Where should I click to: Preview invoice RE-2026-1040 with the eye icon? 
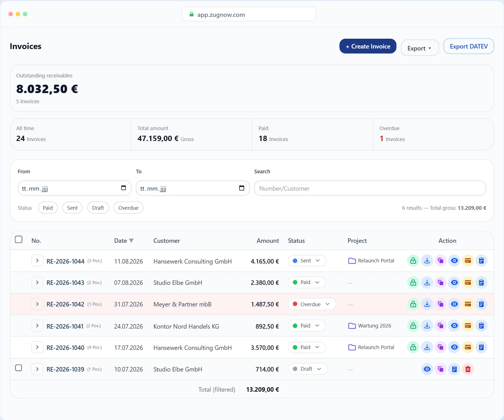click(454, 347)
